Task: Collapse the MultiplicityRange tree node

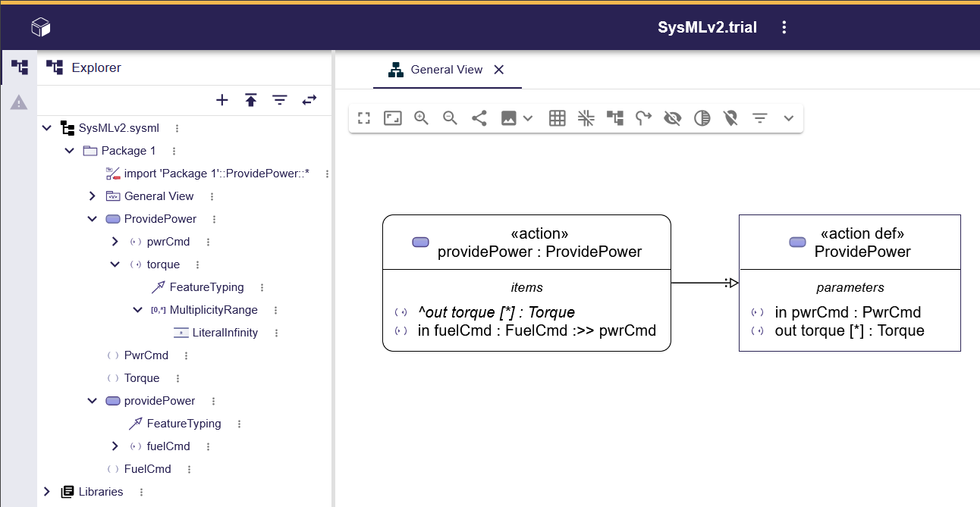Action: tap(137, 310)
